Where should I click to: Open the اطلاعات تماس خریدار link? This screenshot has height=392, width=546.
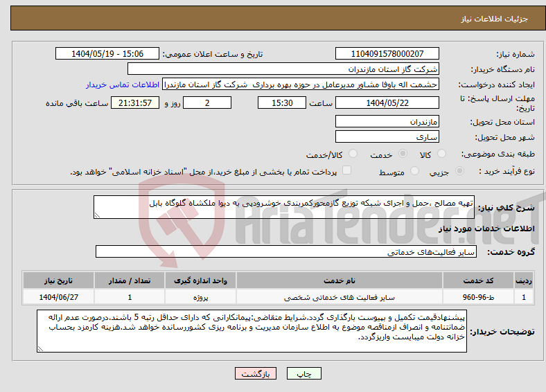tap(122, 84)
